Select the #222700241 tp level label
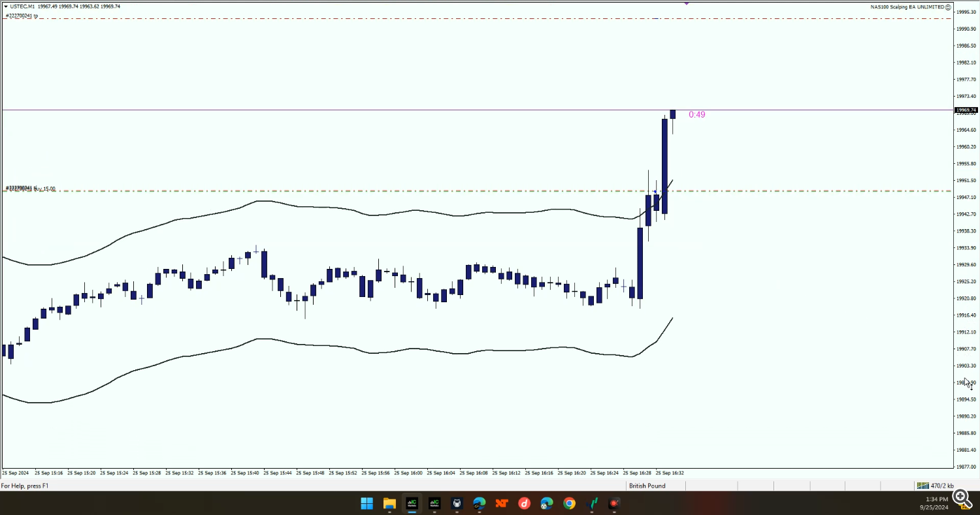The image size is (980, 515). coord(22,16)
